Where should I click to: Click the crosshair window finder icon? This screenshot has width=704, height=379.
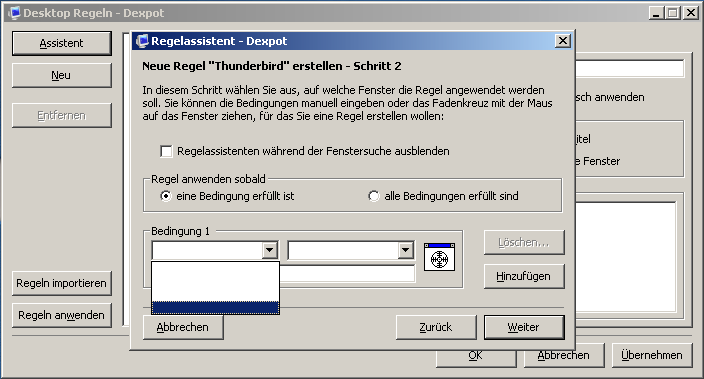click(439, 257)
